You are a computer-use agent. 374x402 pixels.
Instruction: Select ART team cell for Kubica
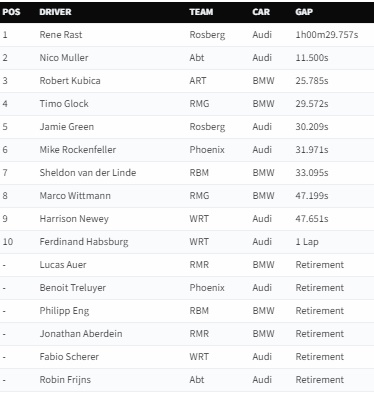(198, 81)
